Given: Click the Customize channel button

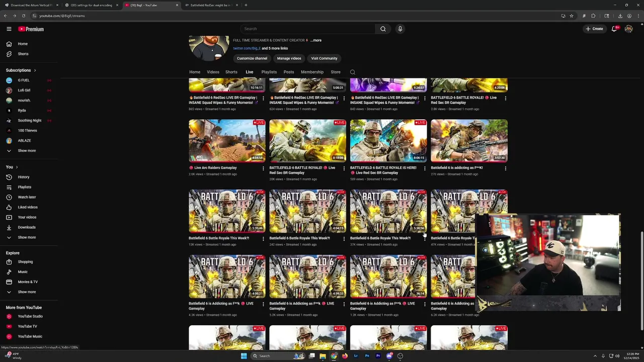Looking at the screenshot, I should pyautogui.click(x=252, y=58).
